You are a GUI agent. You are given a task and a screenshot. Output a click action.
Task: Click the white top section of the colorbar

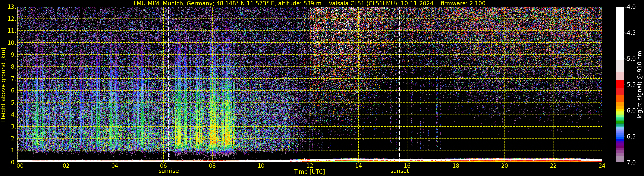pos(620,32)
